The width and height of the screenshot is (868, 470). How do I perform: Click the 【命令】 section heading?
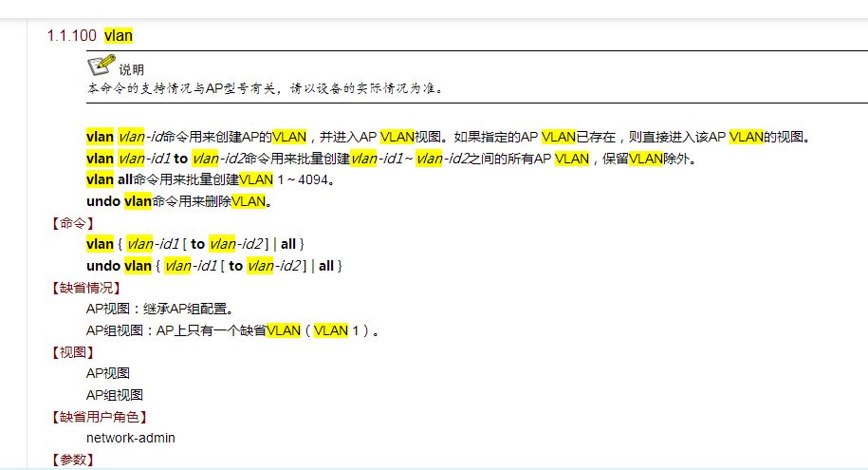tap(72, 223)
